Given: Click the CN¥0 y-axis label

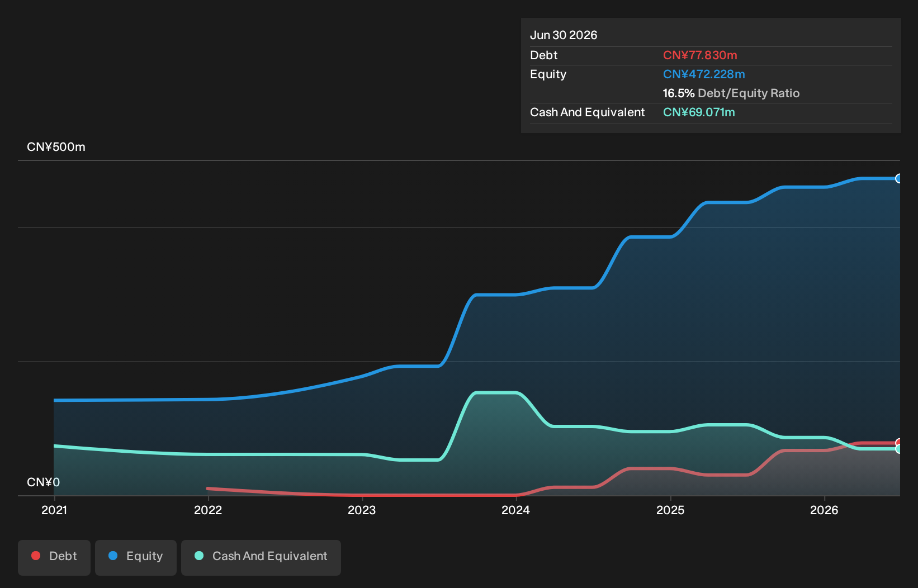Looking at the screenshot, I should coord(43,482).
